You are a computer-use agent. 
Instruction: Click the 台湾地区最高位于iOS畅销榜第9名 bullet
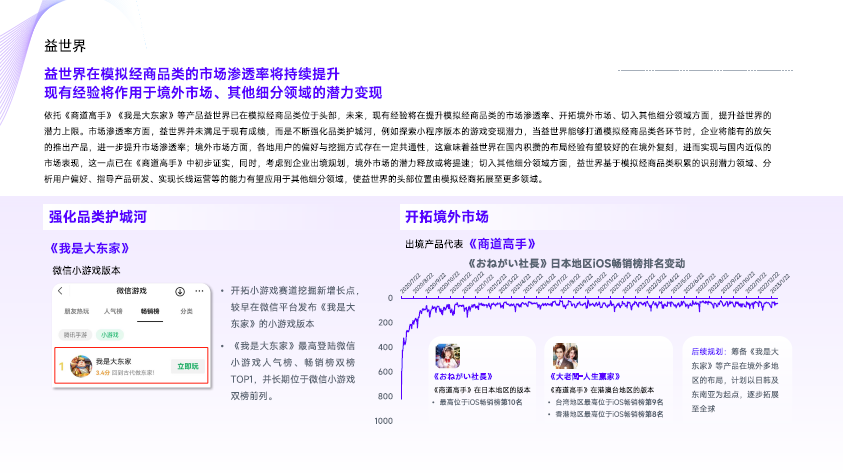pos(609,402)
